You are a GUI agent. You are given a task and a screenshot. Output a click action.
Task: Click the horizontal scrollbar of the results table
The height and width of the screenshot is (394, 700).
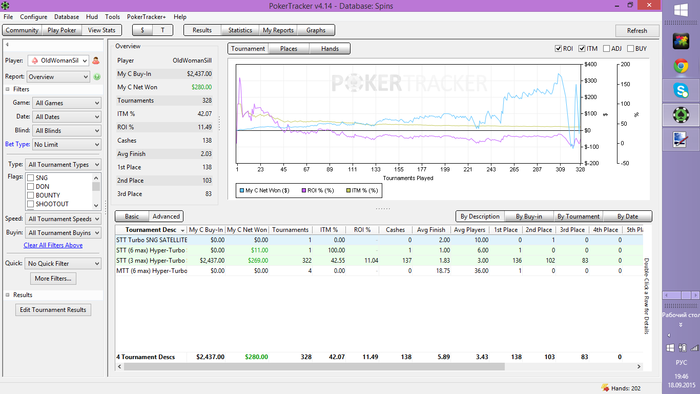pyautogui.click(x=314, y=366)
